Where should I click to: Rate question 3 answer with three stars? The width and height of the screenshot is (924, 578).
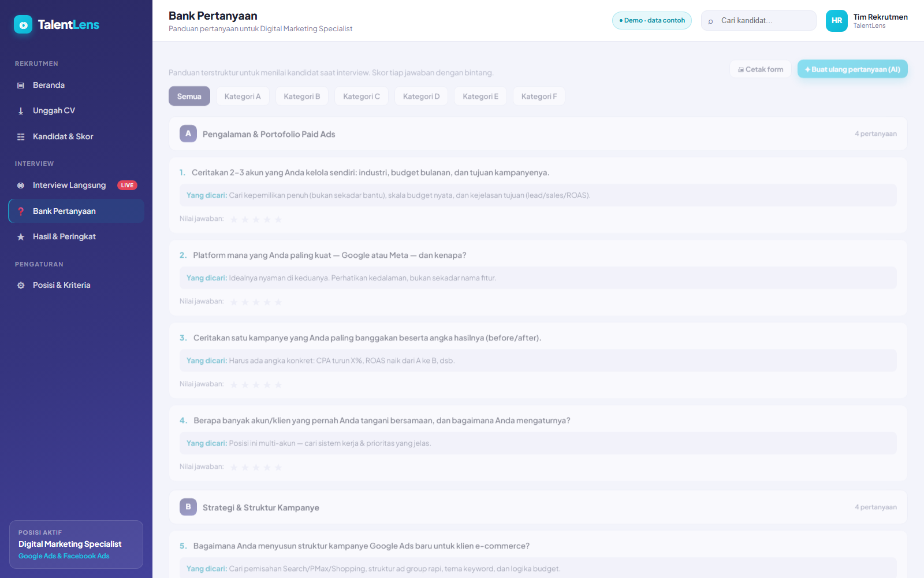256,384
